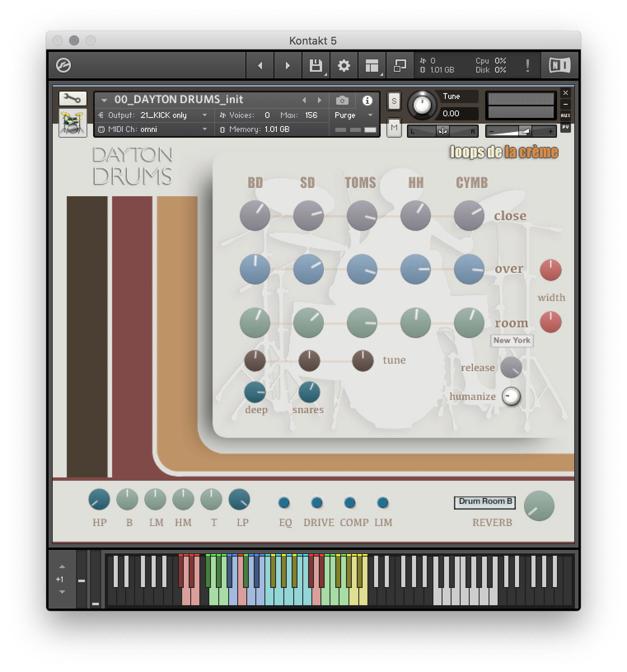The width and height of the screenshot is (627, 672).
Task: Click the SD room mic knob
Action: tap(309, 323)
